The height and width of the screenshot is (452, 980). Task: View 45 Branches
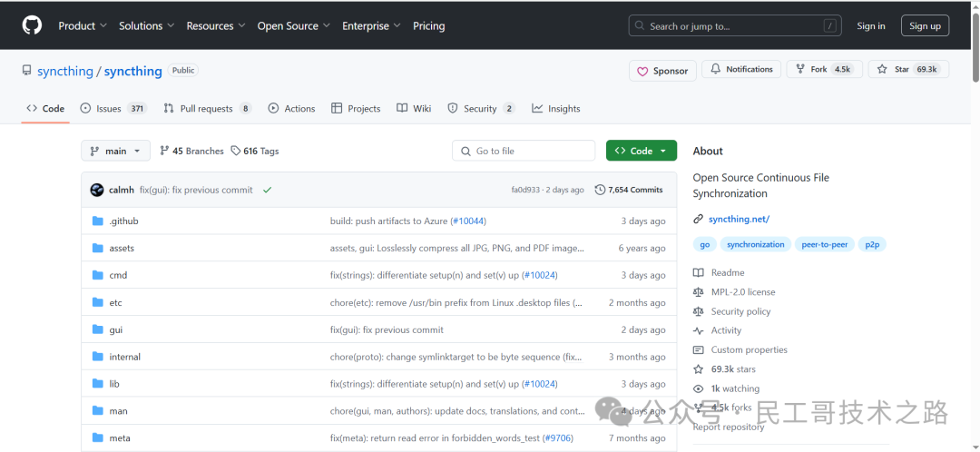click(x=191, y=151)
